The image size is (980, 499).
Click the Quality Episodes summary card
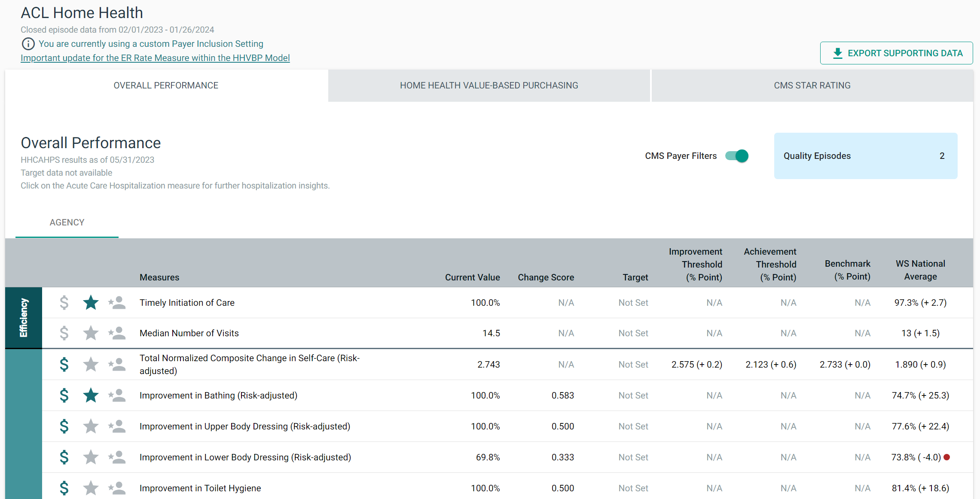click(865, 155)
